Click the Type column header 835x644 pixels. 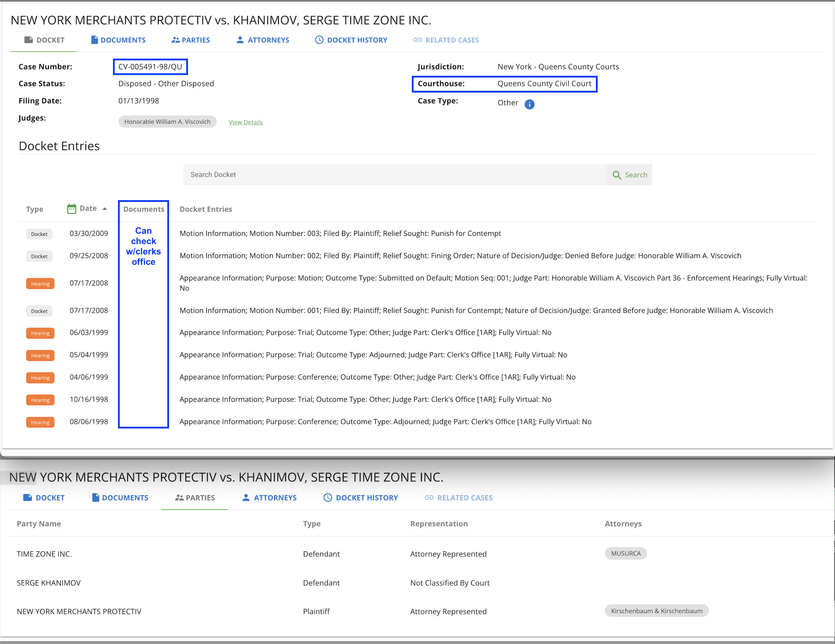(34, 209)
